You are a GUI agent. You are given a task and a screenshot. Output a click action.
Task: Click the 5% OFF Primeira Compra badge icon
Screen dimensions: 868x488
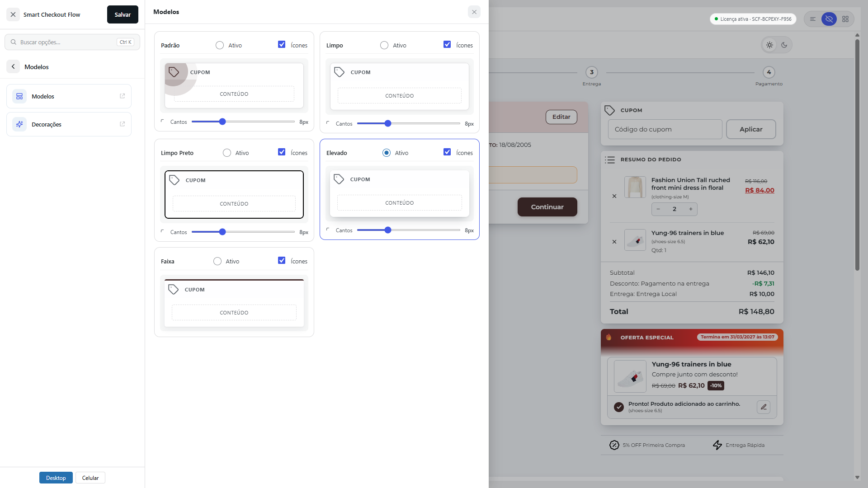tap(614, 445)
